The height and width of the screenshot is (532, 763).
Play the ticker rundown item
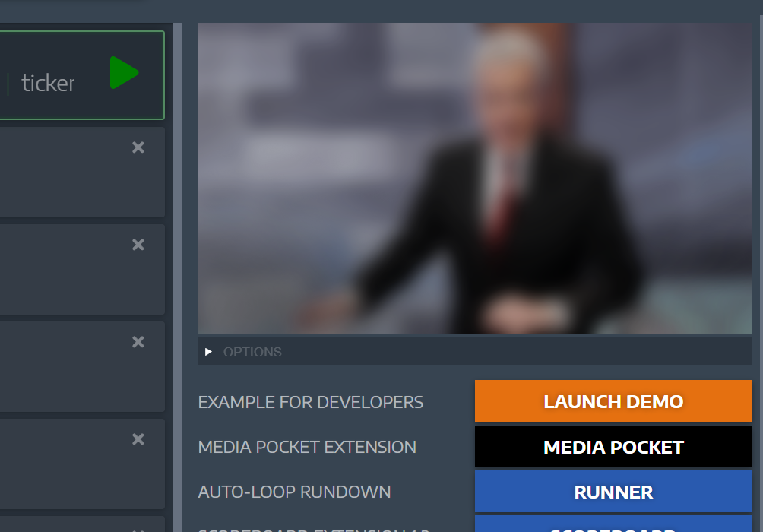click(124, 72)
